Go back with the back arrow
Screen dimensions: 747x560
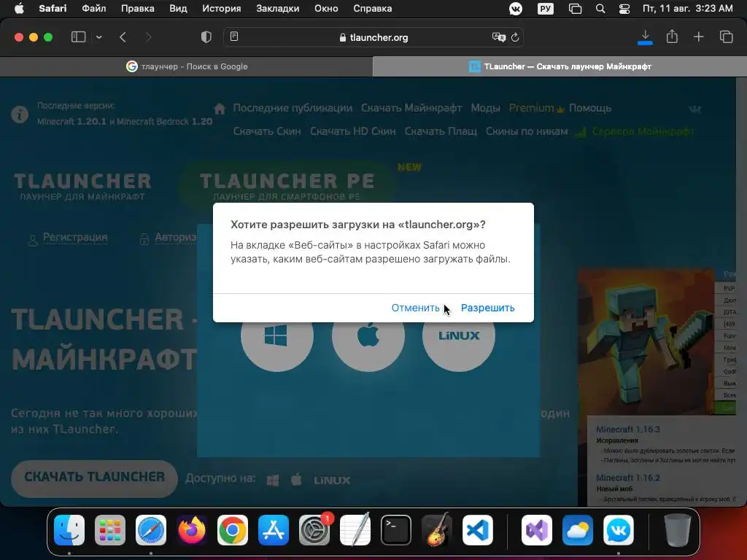[x=123, y=37]
